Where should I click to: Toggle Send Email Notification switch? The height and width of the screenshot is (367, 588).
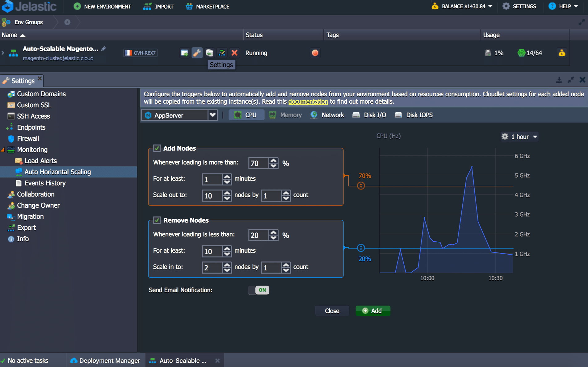259,290
